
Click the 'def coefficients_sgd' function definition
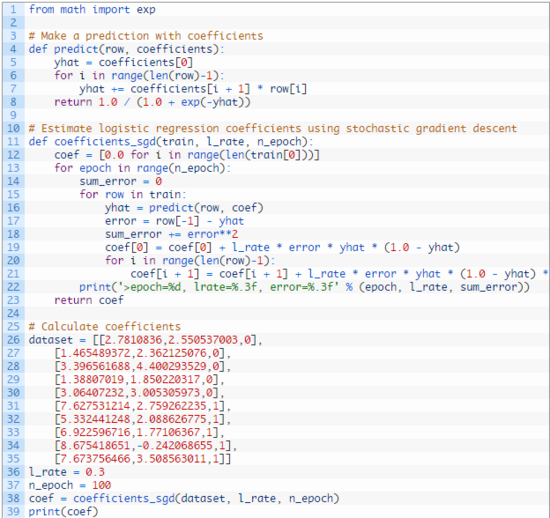click(171, 142)
